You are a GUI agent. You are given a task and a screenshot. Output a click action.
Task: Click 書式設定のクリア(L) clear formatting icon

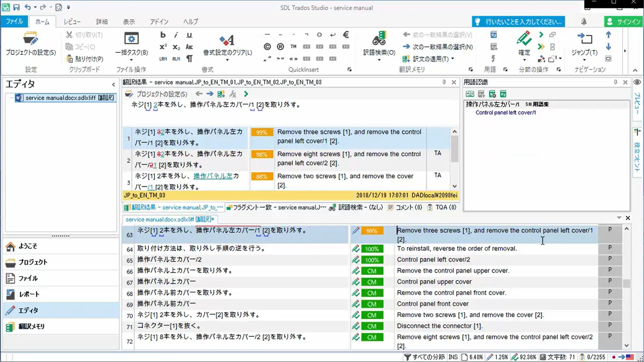(227, 40)
